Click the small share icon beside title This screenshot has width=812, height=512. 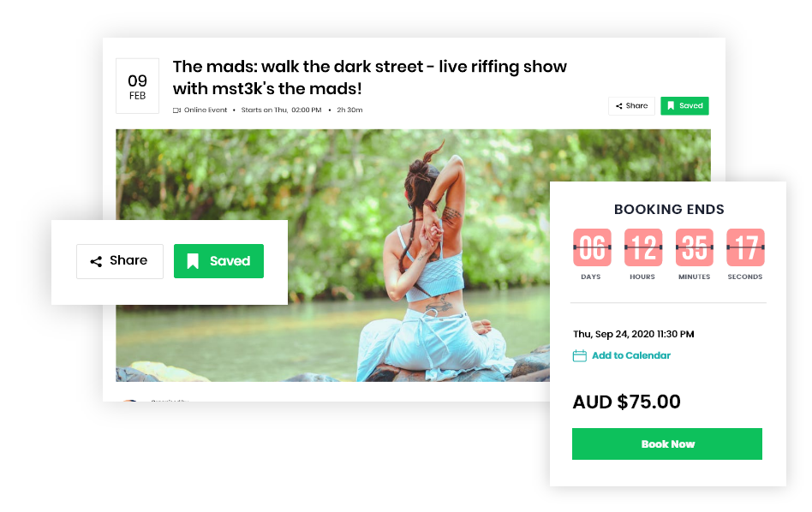coord(618,106)
